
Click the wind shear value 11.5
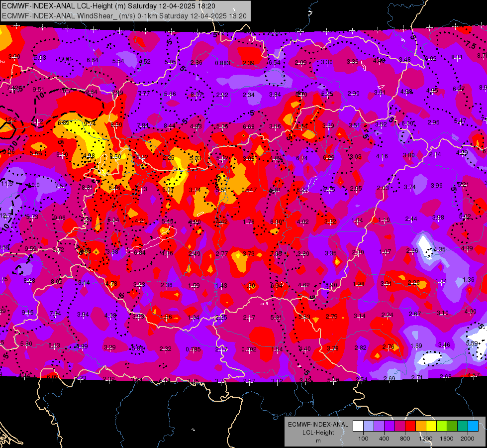click(x=7, y=184)
